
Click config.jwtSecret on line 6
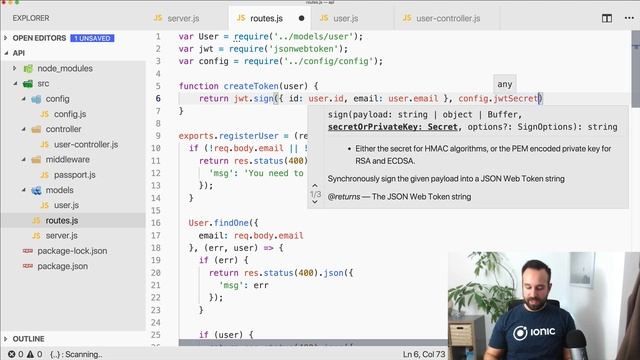click(x=498, y=98)
